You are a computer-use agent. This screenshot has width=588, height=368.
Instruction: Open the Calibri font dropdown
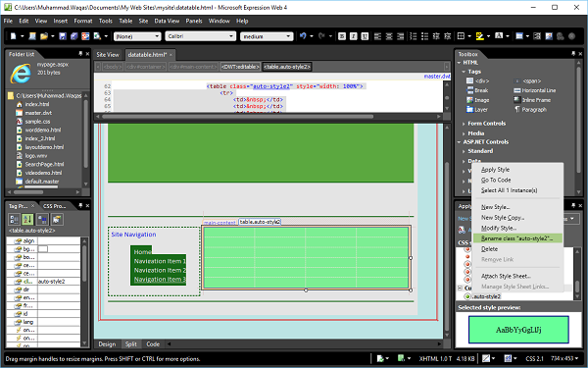[x=200, y=36]
